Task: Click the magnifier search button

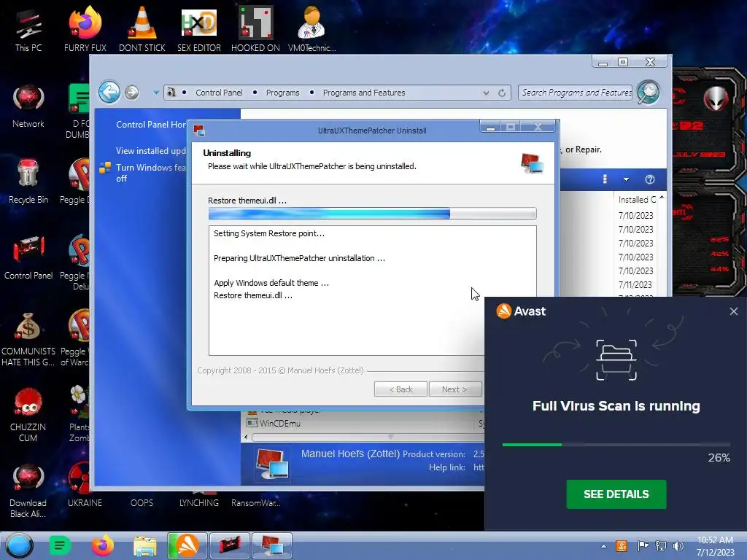Action: (649, 92)
